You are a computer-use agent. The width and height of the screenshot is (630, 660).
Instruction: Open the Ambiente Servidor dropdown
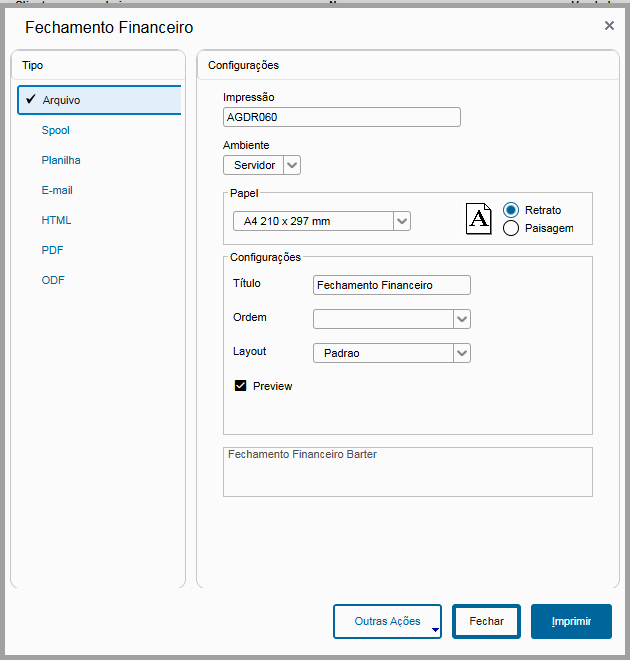click(x=291, y=165)
